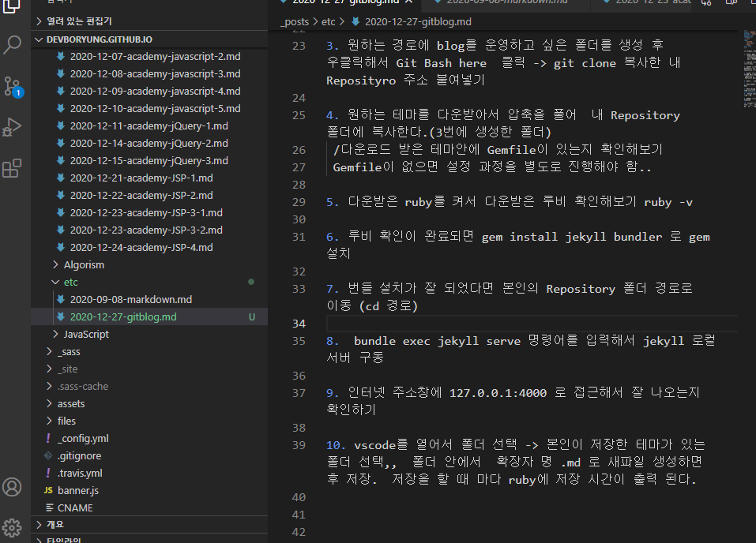Click line number 39 in gutter
756x543 pixels.
coord(299,444)
